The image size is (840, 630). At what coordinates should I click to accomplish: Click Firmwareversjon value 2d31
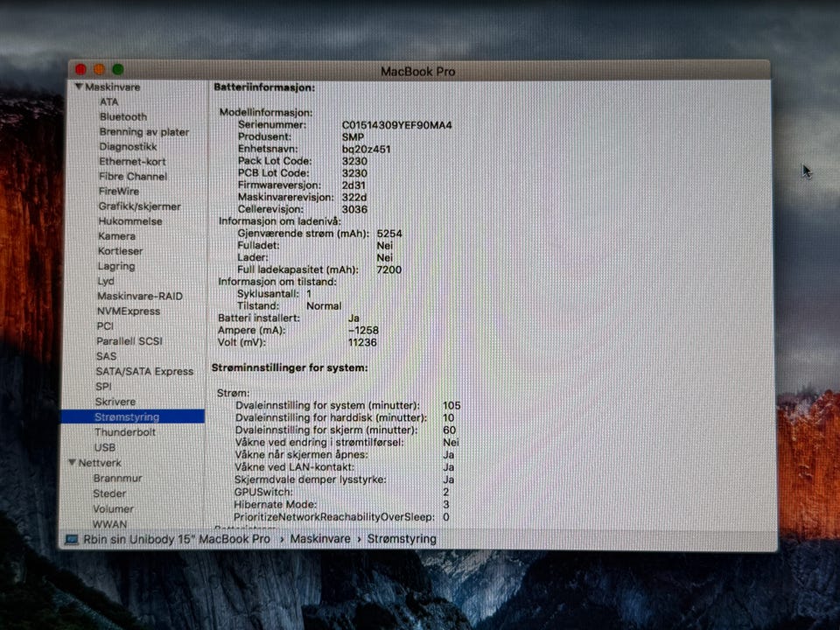pos(353,185)
